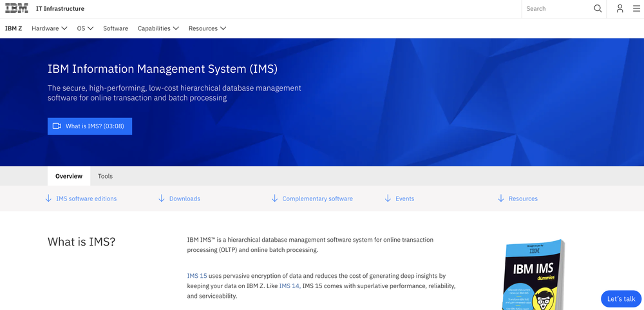
Task: Select the Overview tab
Action: pos(69,176)
